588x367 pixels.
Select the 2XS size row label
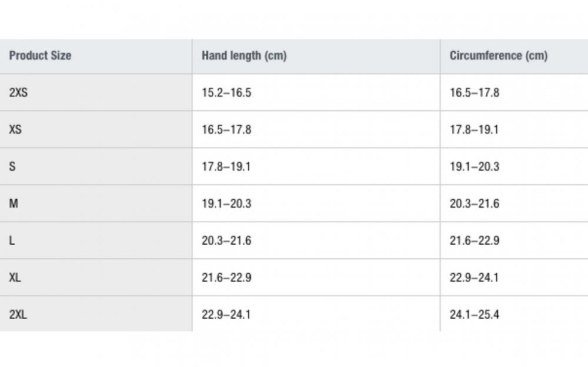click(18, 92)
